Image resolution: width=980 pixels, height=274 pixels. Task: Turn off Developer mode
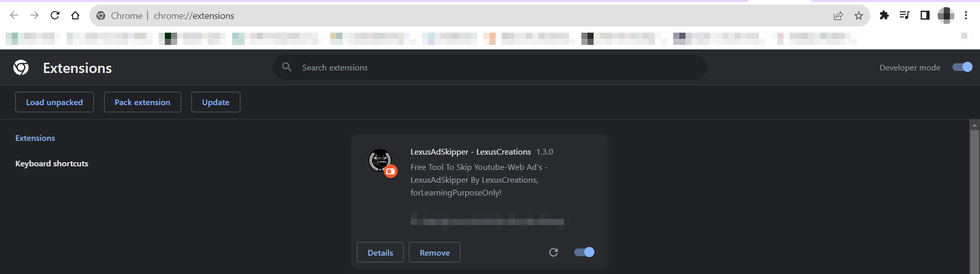coord(963,67)
